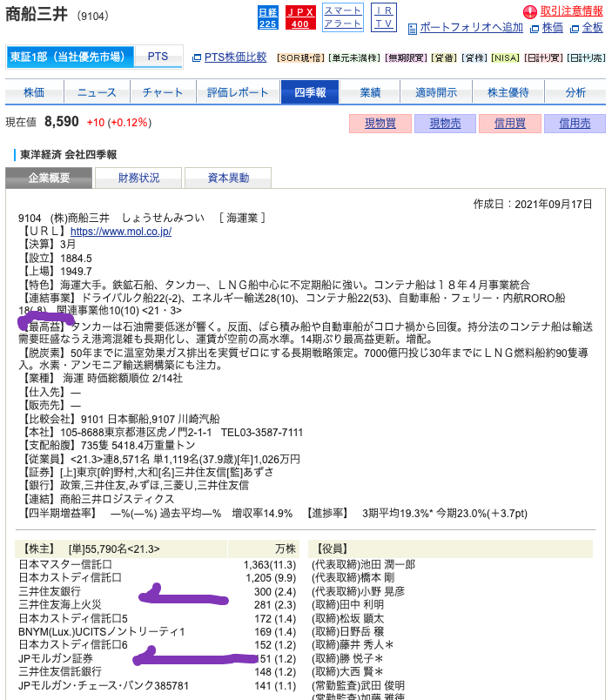Click (代表取締)橋本 剛 officer entry
The image size is (612, 700).
click(353, 578)
